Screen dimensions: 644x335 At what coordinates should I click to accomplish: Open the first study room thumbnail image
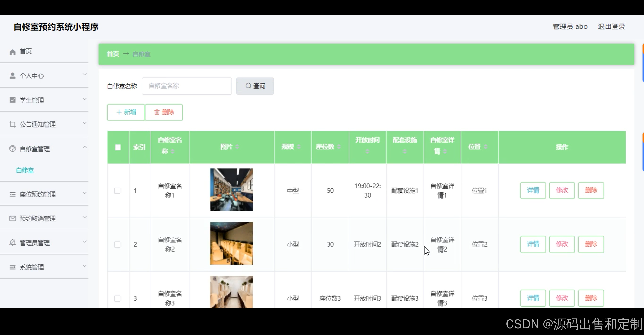pyautogui.click(x=231, y=190)
